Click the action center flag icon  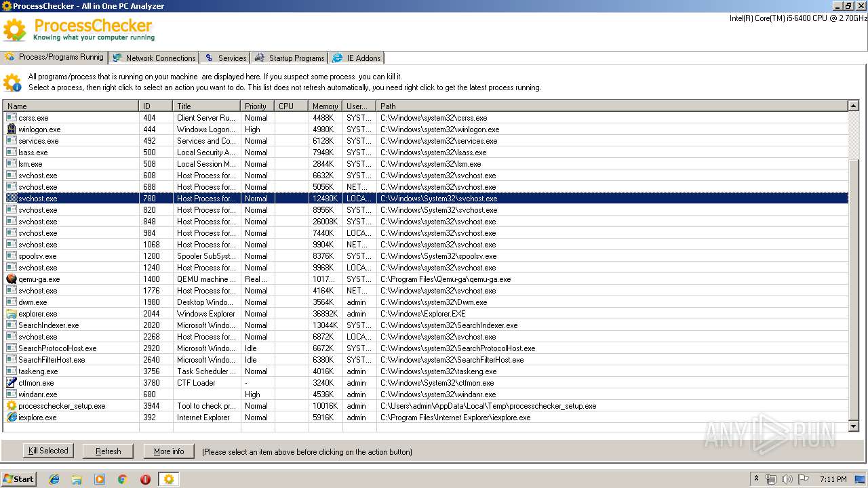[802, 479]
